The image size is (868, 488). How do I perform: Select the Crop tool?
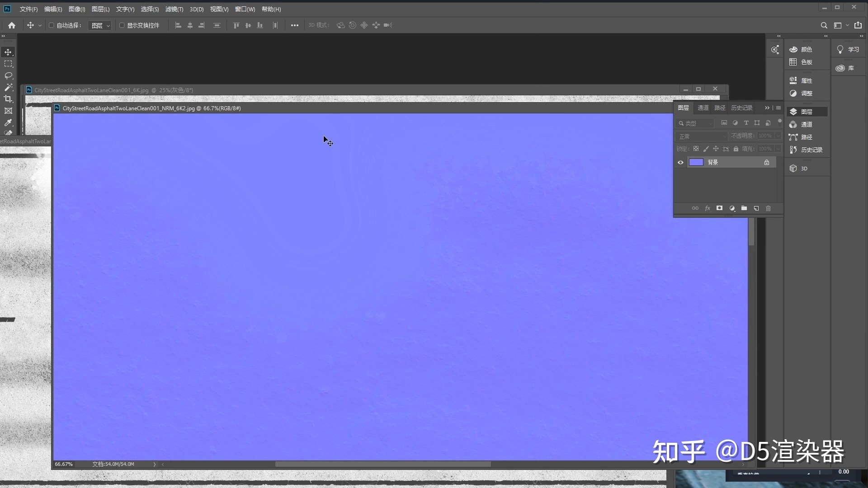pos(8,99)
